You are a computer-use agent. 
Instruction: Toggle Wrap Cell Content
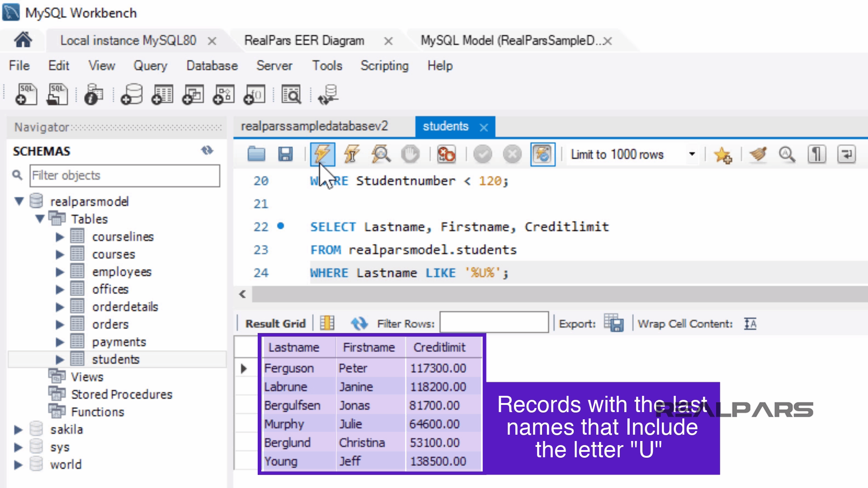point(750,324)
